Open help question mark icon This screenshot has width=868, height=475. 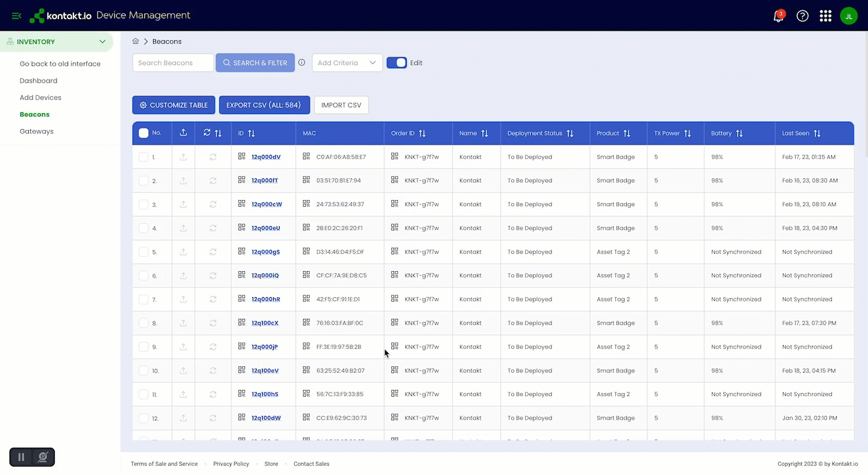pos(802,16)
